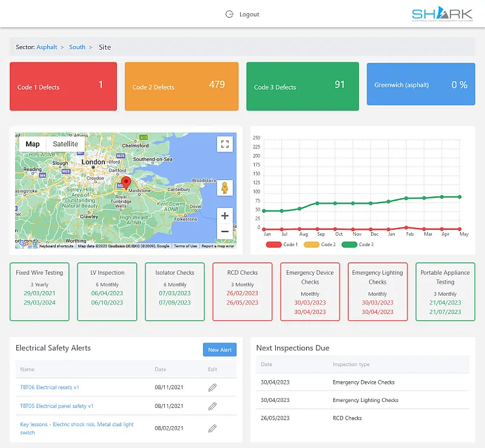Select the Map tab on the map widget
Screen dimensions: 485x448
tap(32, 144)
